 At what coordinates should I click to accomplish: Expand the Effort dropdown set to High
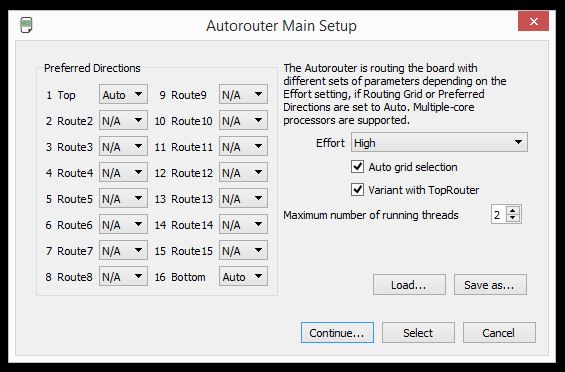pyautogui.click(x=439, y=142)
